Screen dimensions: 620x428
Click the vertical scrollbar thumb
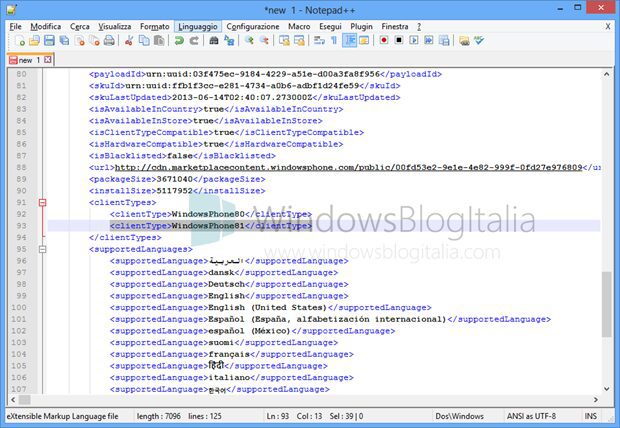tap(607, 305)
